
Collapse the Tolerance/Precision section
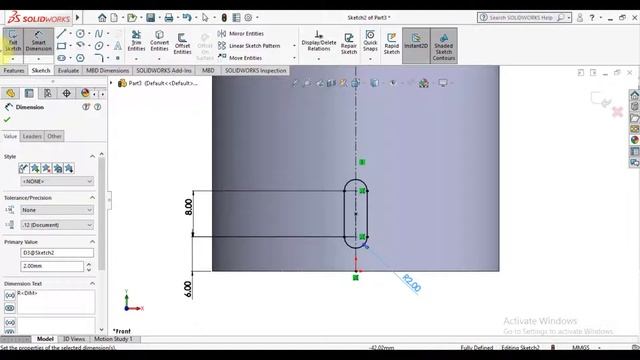(92, 198)
